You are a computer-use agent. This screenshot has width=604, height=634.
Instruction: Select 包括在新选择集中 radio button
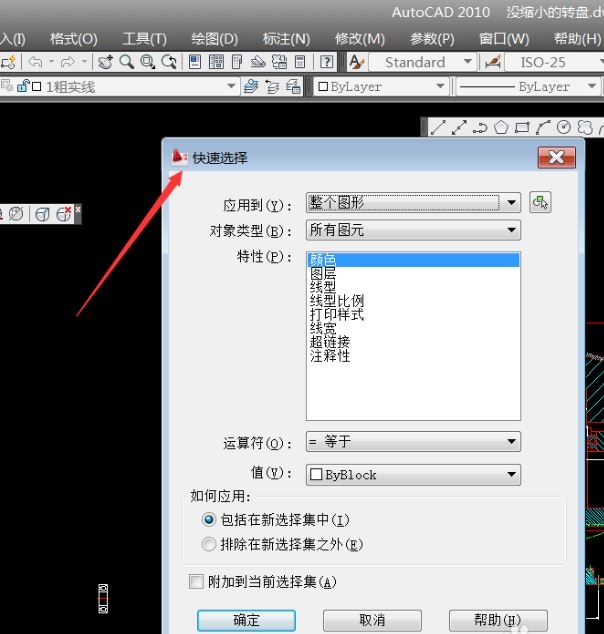(209, 520)
